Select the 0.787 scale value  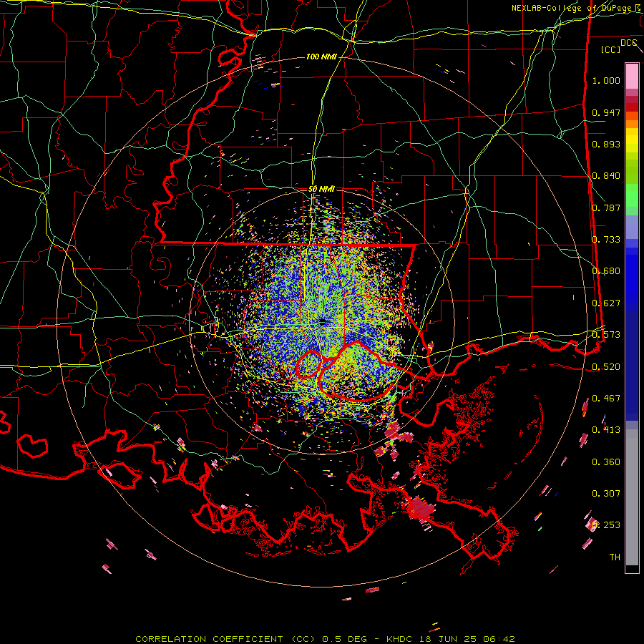[x=606, y=208]
